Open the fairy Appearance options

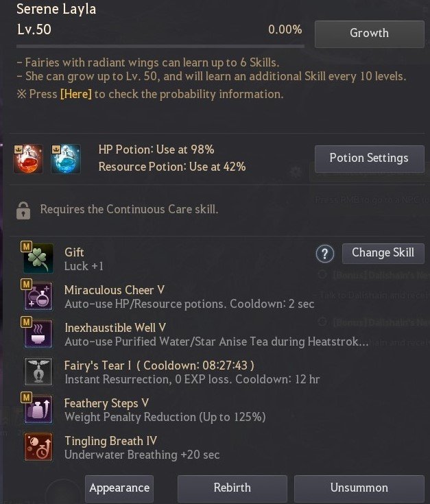pyautogui.click(x=119, y=488)
